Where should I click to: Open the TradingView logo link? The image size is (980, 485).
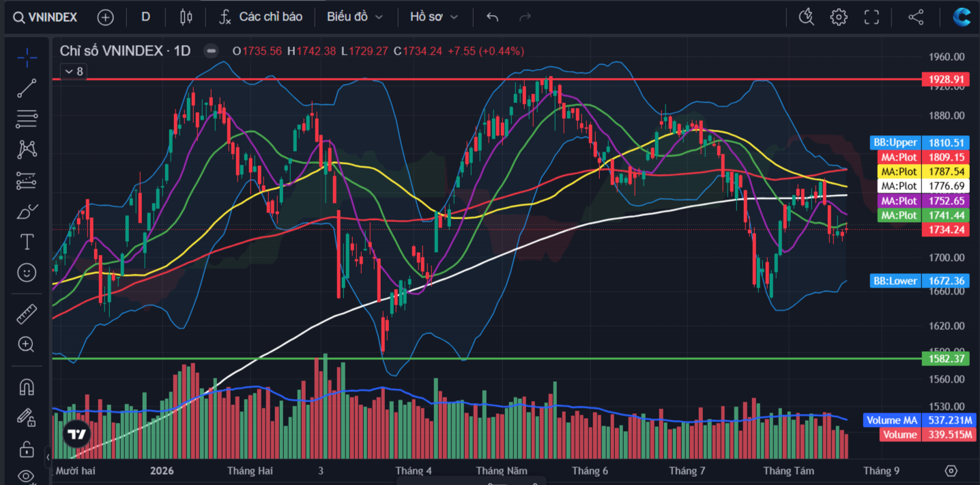(x=76, y=434)
